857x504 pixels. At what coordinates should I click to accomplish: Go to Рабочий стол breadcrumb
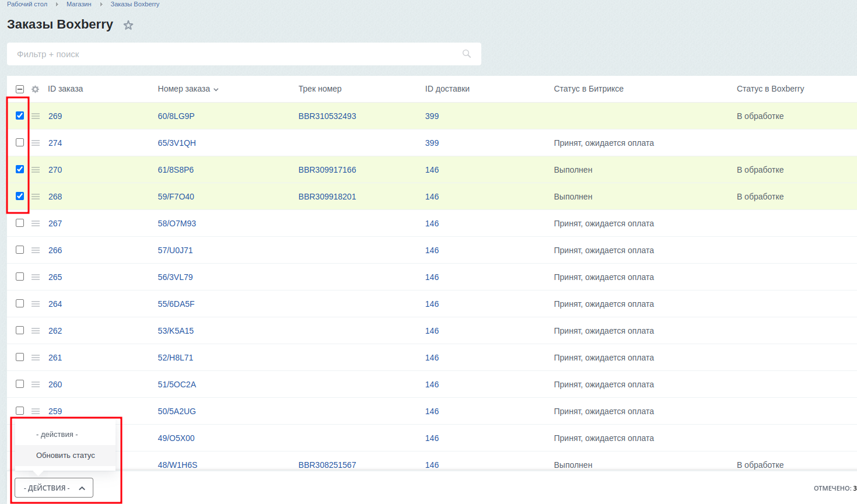[x=27, y=4]
